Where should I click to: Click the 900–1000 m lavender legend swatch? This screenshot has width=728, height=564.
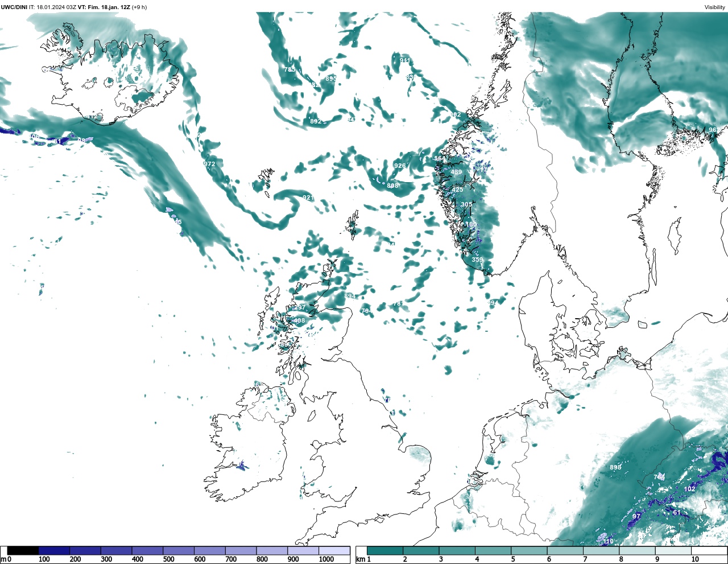303,551
